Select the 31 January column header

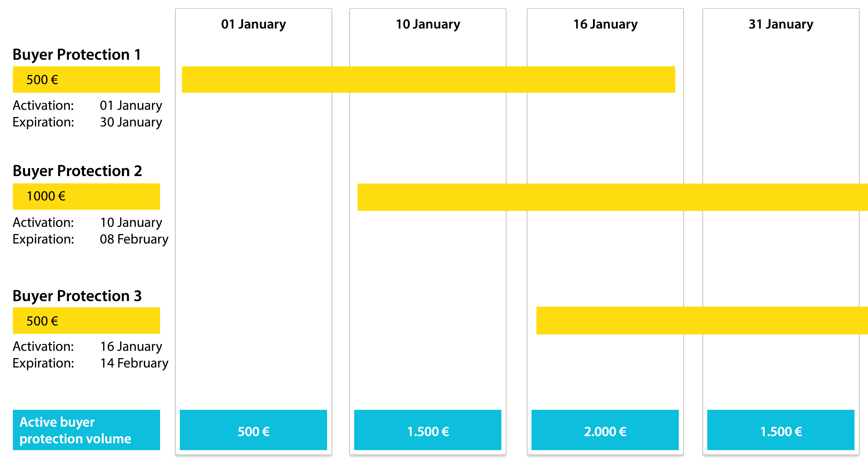781,24
